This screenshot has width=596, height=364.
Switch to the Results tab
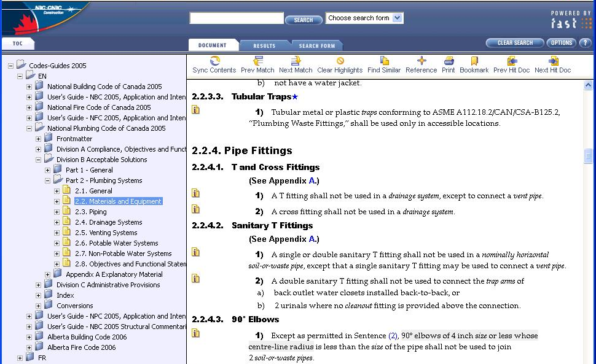[265, 45]
